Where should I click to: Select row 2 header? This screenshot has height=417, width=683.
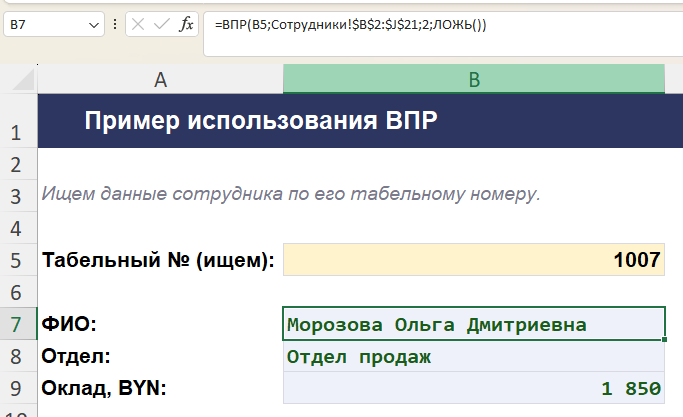[x=18, y=164]
